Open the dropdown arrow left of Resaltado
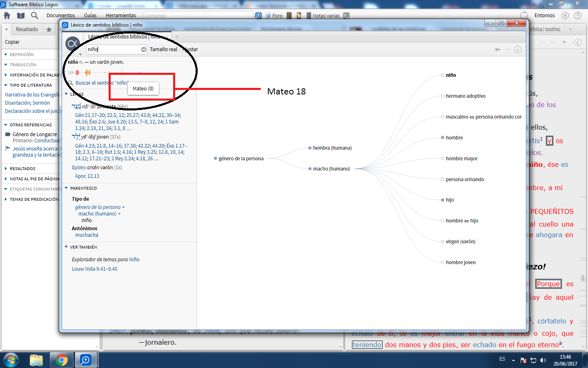This screenshot has height=368, width=588. [x=7, y=29]
